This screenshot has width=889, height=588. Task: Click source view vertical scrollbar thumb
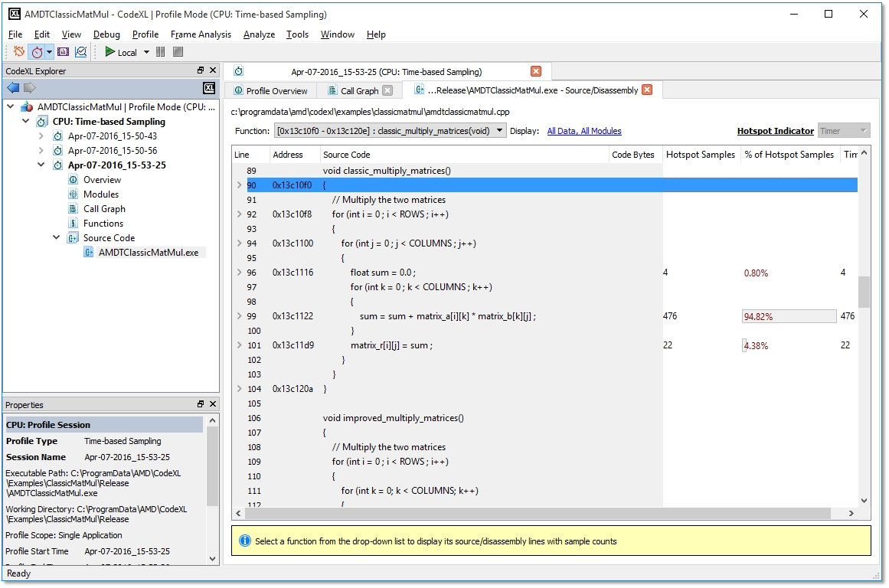click(x=864, y=292)
